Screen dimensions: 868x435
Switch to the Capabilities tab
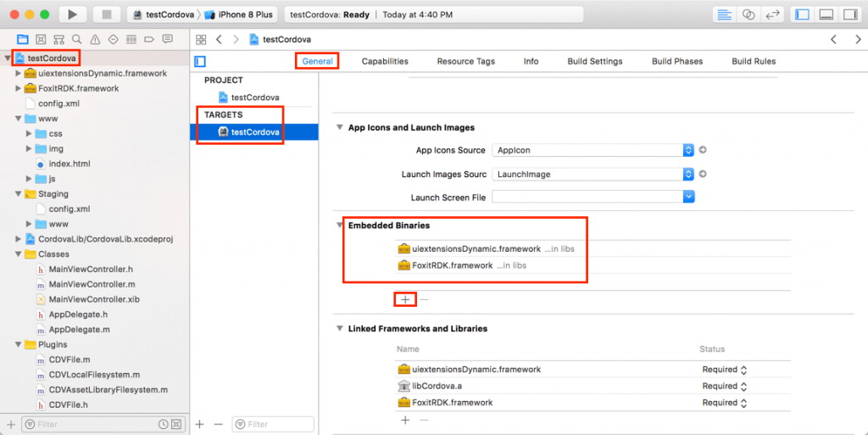pyautogui.click(x=385, y=61)
